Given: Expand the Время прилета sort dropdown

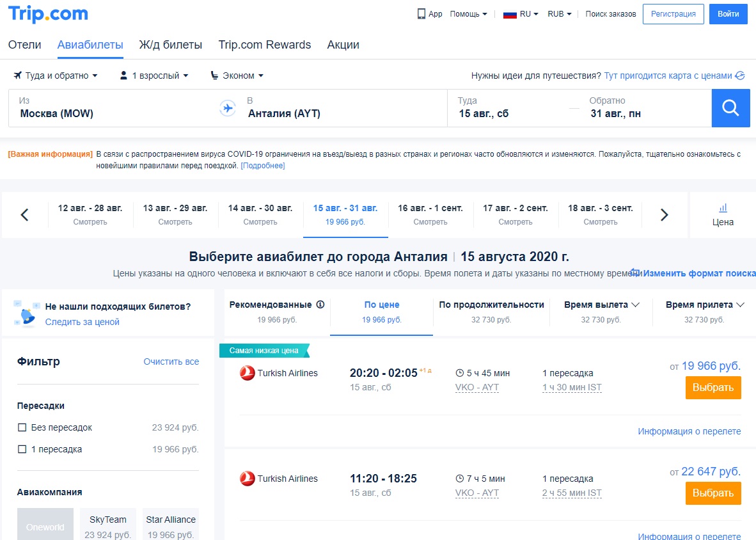Looking at the screenshot, I should [704, 305].
